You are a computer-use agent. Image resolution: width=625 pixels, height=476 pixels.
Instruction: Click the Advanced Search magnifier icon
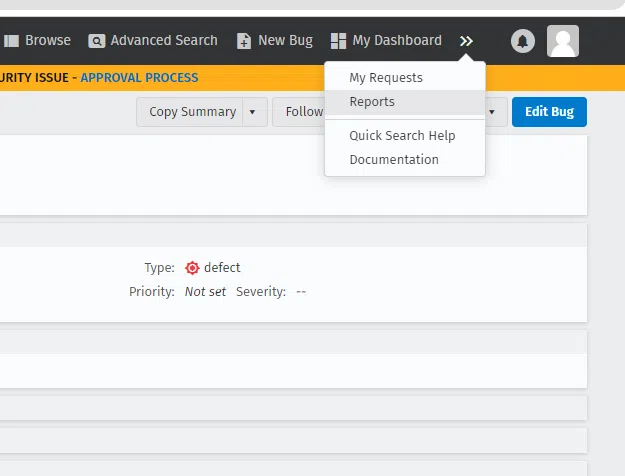tap(97, 41)
